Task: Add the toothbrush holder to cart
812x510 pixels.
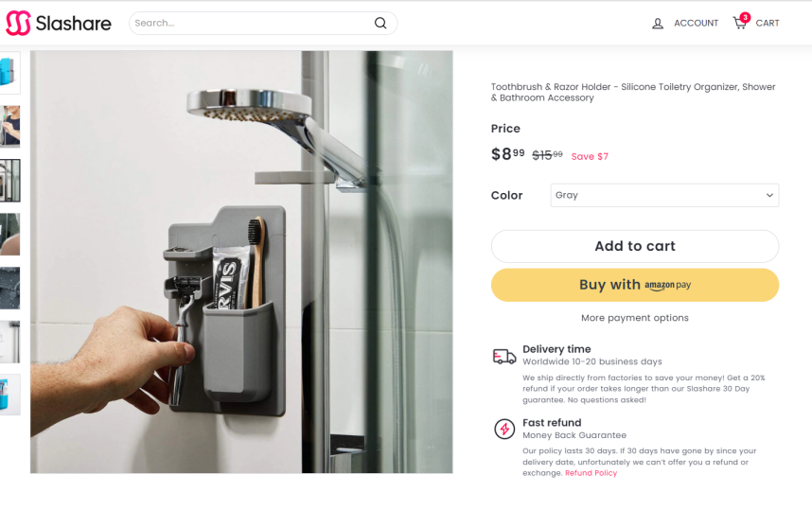Action: click(635, 246)
